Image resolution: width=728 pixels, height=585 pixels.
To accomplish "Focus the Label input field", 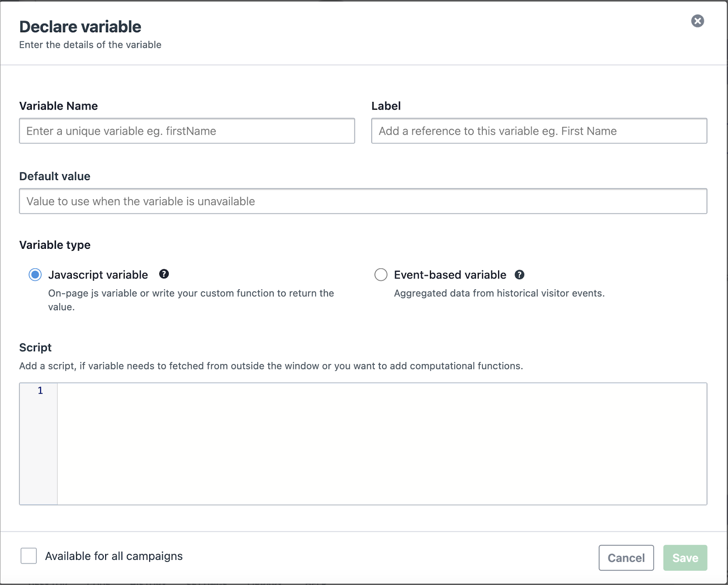I will (x=539, y=131).
